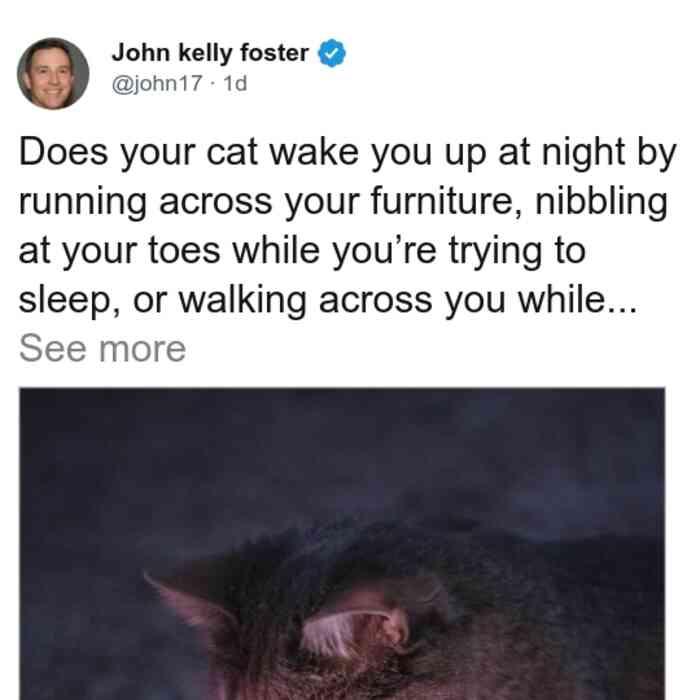Tap the cat's fur in the image
The image size is (700, 700).
click(x=491, y=647)
